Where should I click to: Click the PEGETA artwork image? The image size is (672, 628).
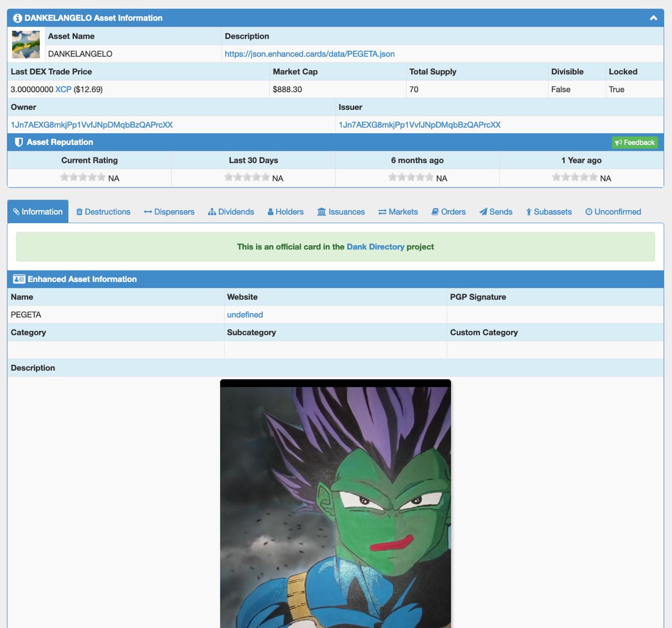click(335, 504)
